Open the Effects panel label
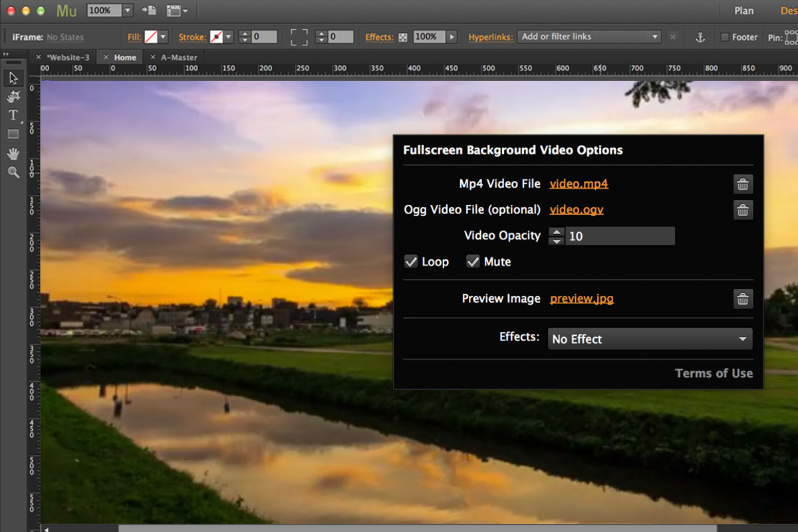The image size is (798, 532). click(x=380, y=37)
